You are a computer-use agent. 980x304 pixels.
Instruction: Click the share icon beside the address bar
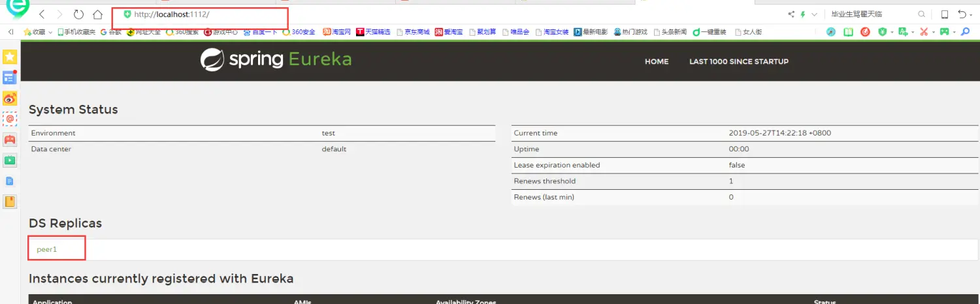click(791, 14)
